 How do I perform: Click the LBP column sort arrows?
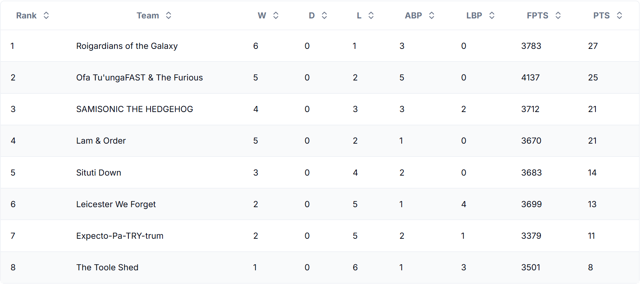pyautogui.click(x=492, y=15)
